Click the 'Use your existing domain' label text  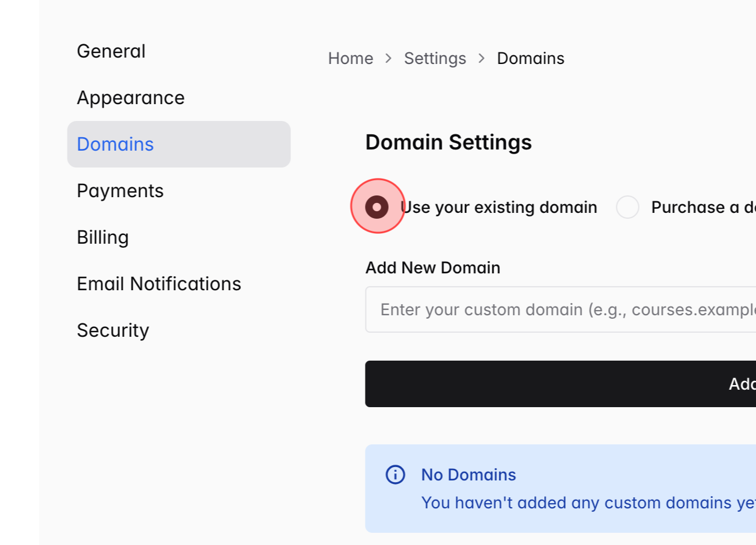click(499, 207)
